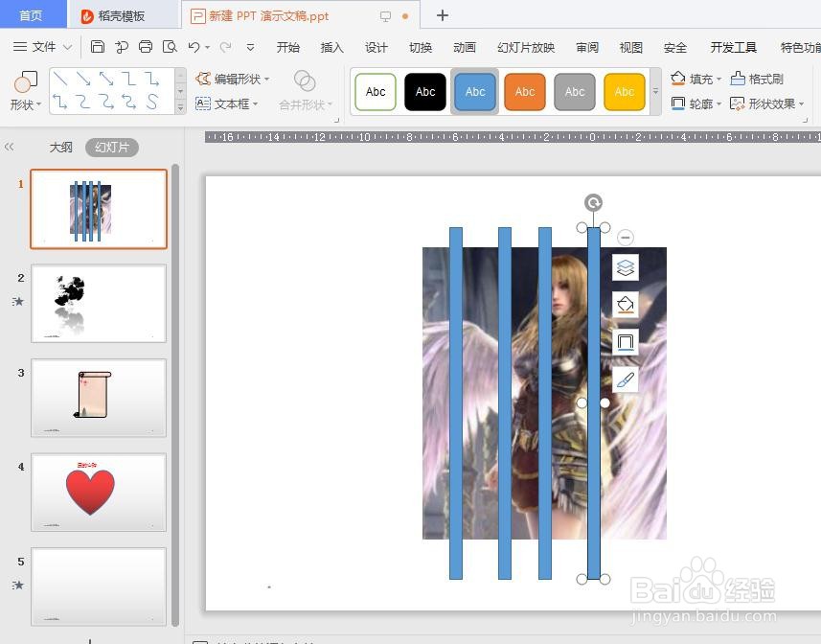Open the 形状 shapes gallery button

tap(25, 91)
